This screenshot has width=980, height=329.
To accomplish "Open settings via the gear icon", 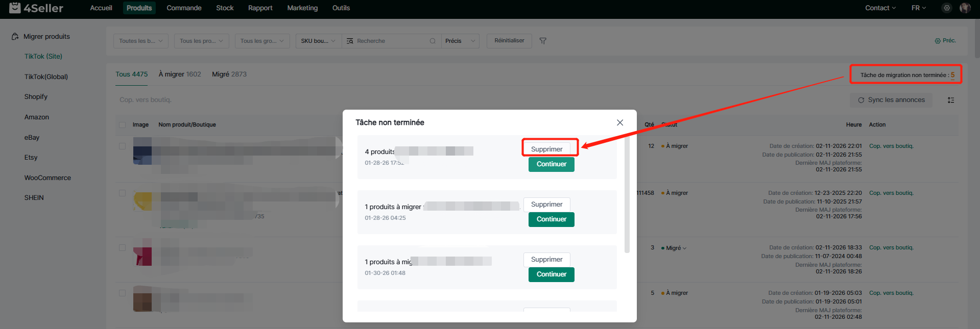I will 947,8.
